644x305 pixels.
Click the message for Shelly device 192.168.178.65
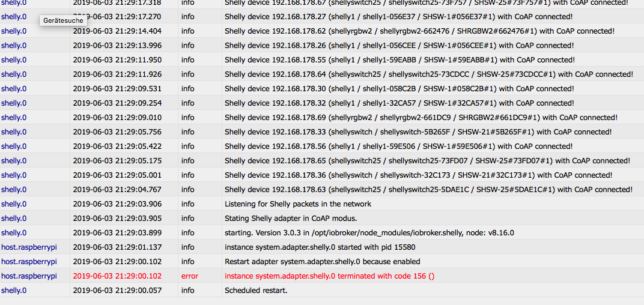pos(428,160)
